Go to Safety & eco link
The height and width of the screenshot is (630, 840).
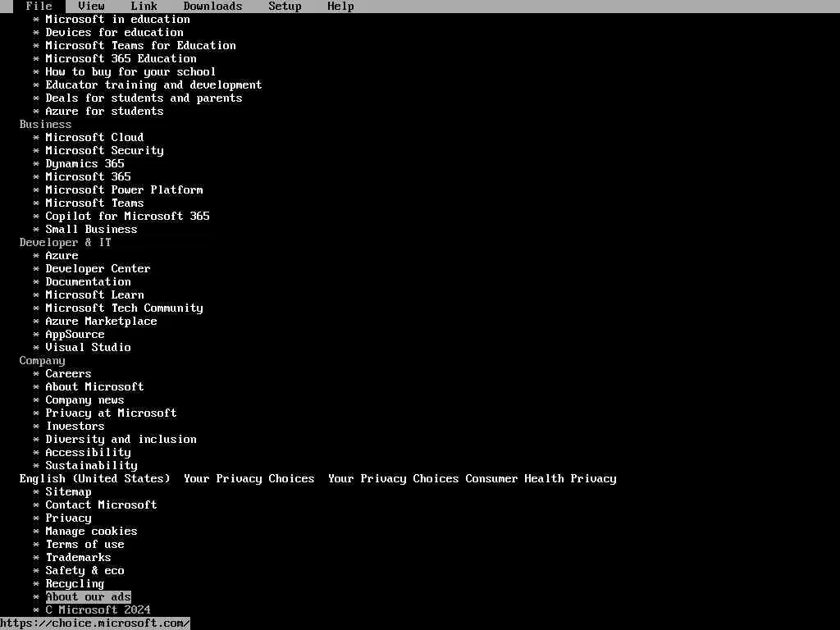tap(85, 571)
